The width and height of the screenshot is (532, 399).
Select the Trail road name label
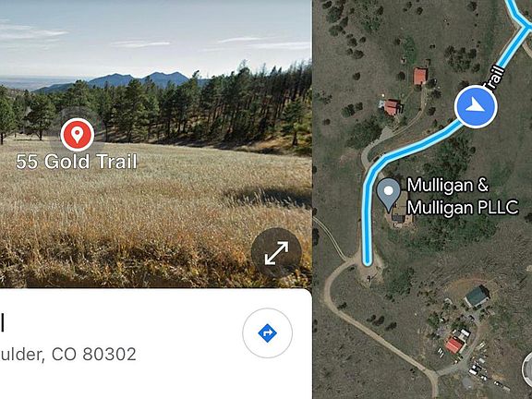point(495,79)
